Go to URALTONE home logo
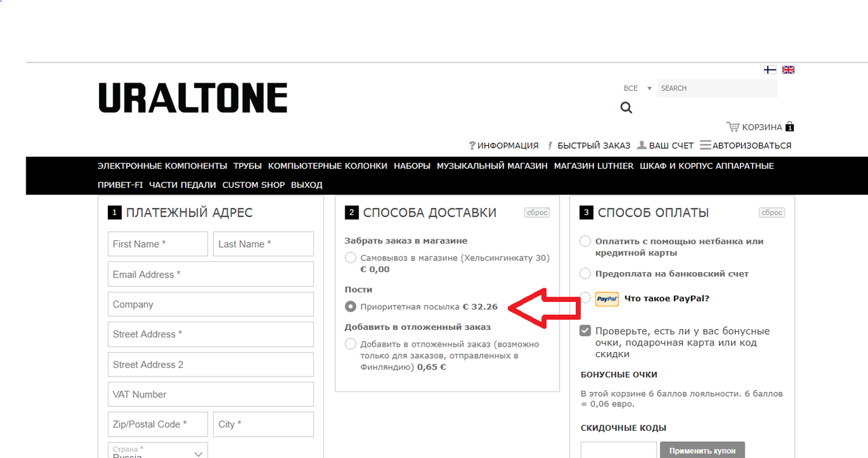868x458 pixels. (x=193, y=98)
